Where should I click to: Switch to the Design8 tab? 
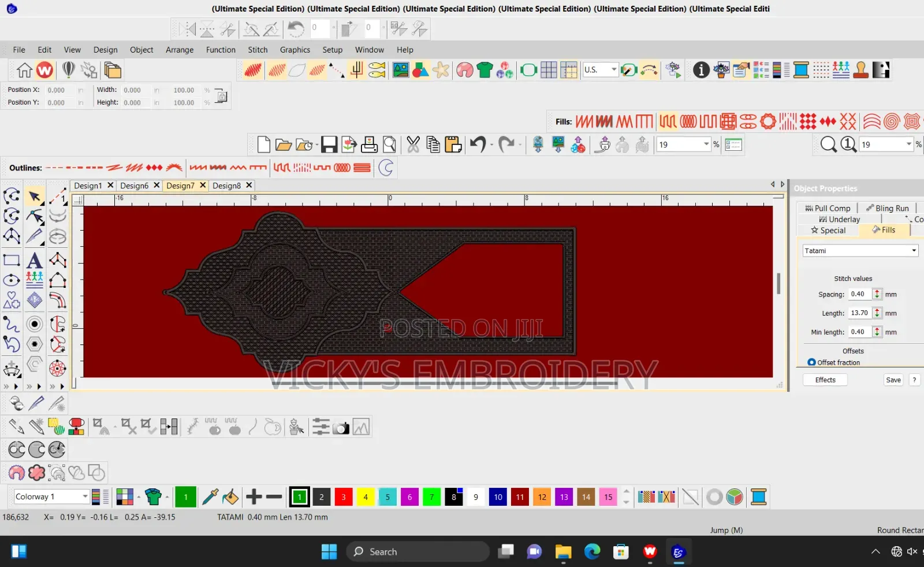pyautogui.click(x=226, y=186)
